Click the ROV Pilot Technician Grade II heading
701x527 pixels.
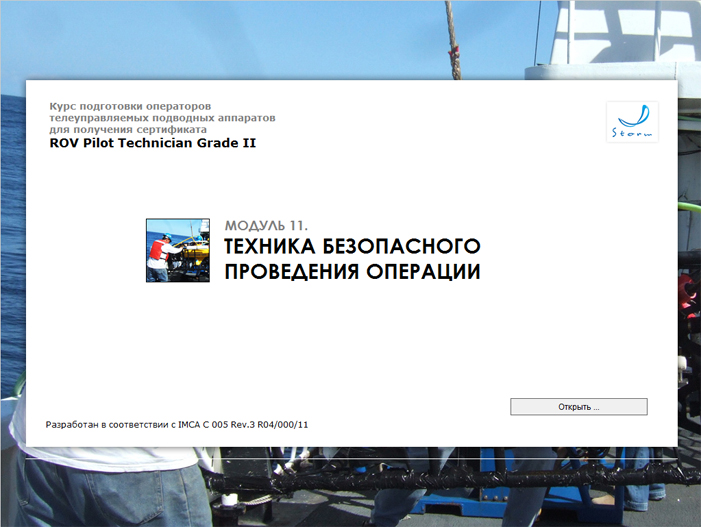click(x=152, y=143)
